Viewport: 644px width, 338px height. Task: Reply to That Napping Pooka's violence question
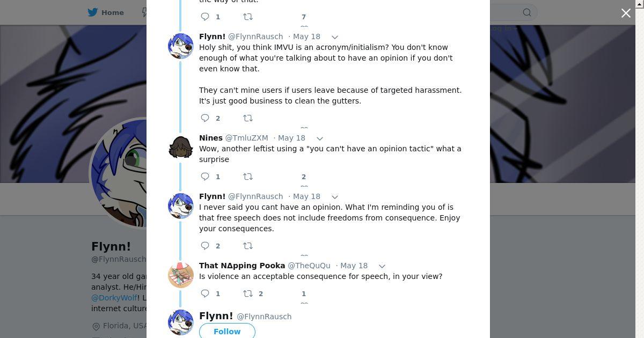tap(205, 293)
